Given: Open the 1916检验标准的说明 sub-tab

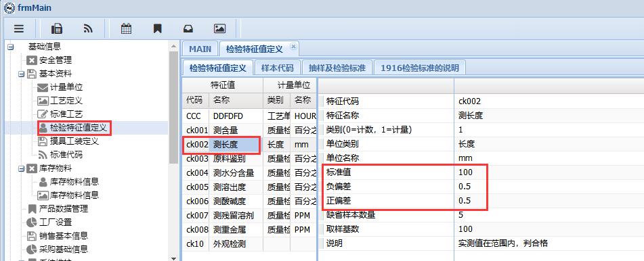Looking at the screenshot, I should [x=419, y=68].
